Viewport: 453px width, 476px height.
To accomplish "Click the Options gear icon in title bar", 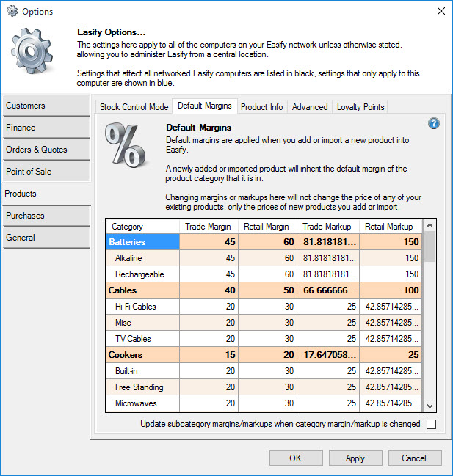I will [x=12, y=11].
